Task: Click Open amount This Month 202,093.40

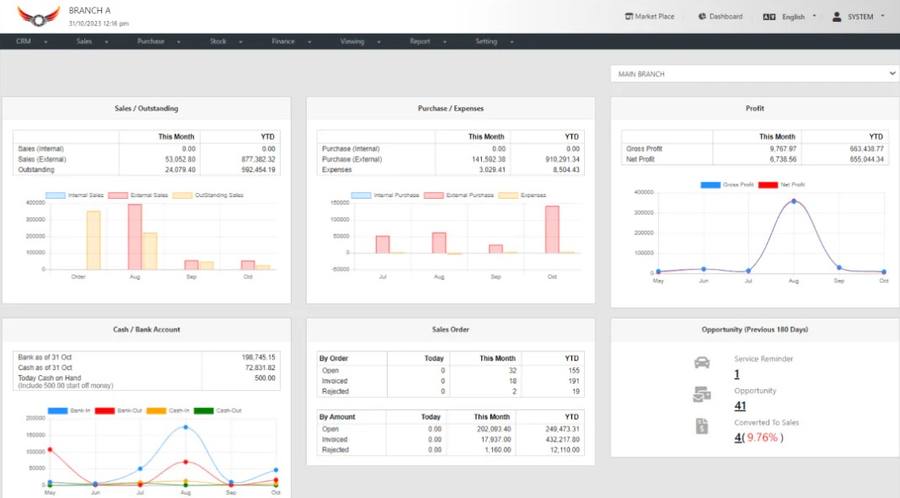Action: point(494,429)
